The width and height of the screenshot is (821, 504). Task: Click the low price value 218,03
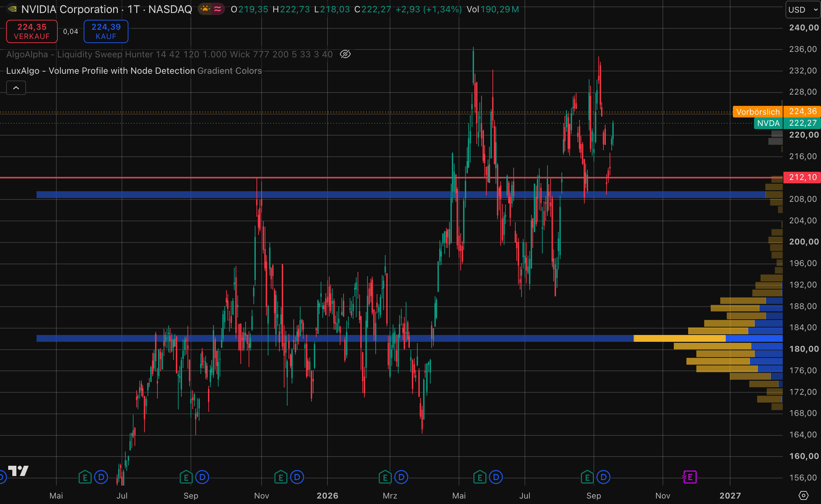tap(335, 9)
